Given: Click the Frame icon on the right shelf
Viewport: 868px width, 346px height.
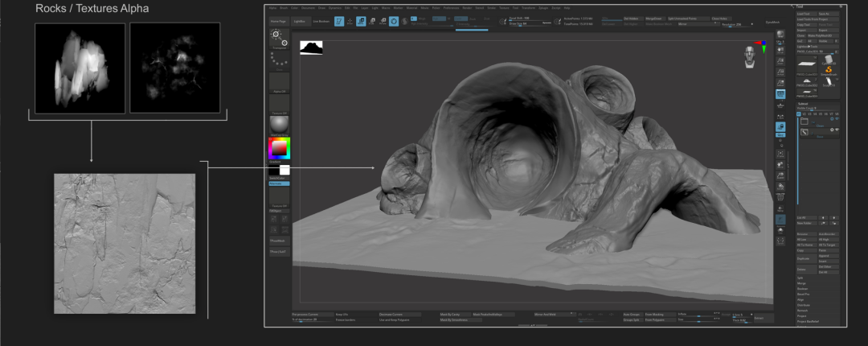Looking at the screenshot, I should coord(780,154).
